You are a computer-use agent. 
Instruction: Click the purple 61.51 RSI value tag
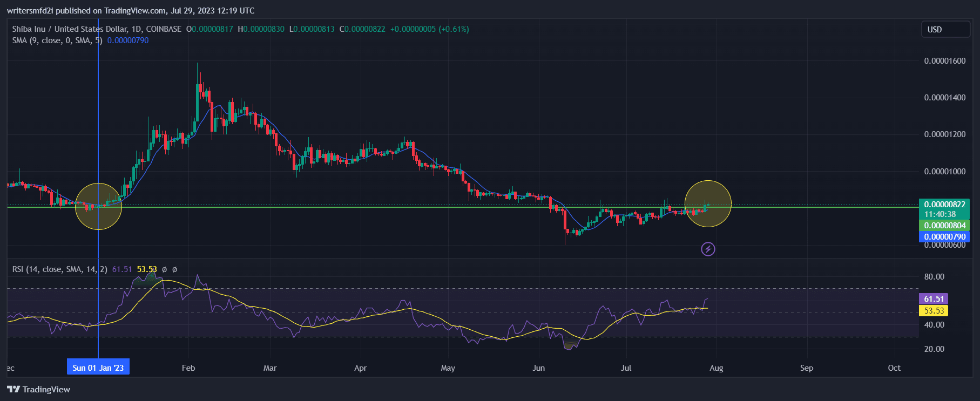pos(934,299)
